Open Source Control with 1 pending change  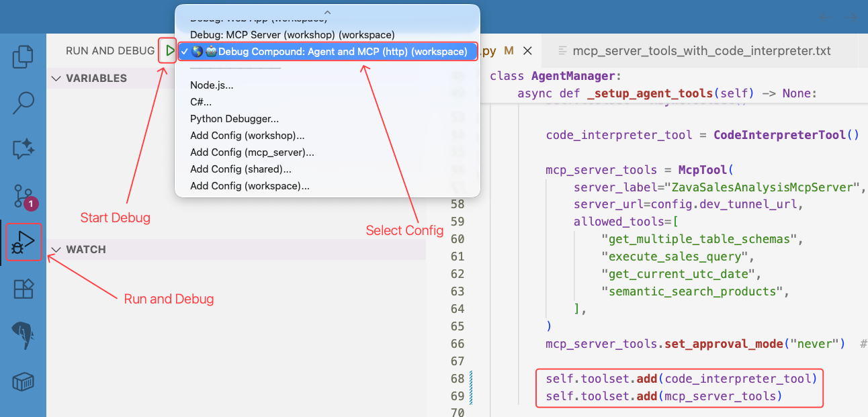pos(23,195)
